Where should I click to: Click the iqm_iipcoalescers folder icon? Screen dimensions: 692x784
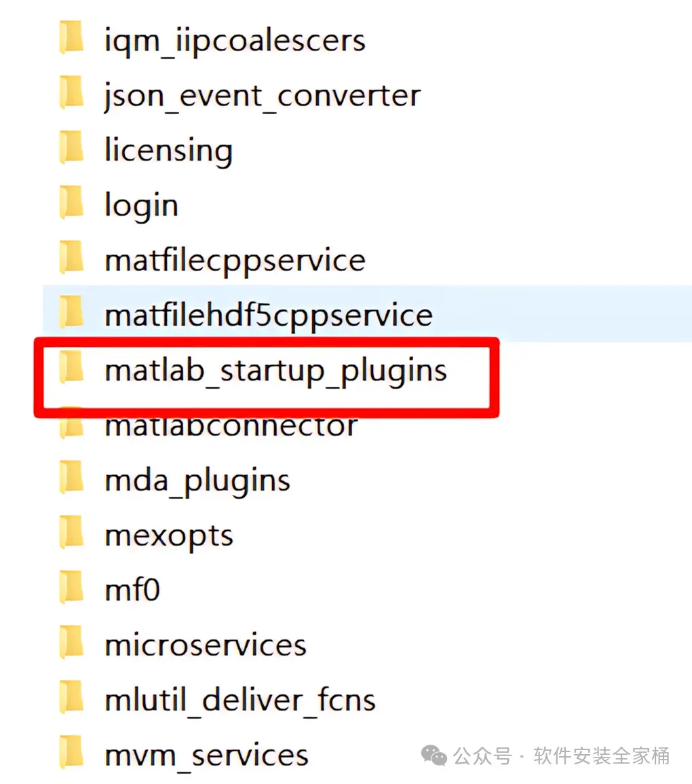(x=71, y=37)
